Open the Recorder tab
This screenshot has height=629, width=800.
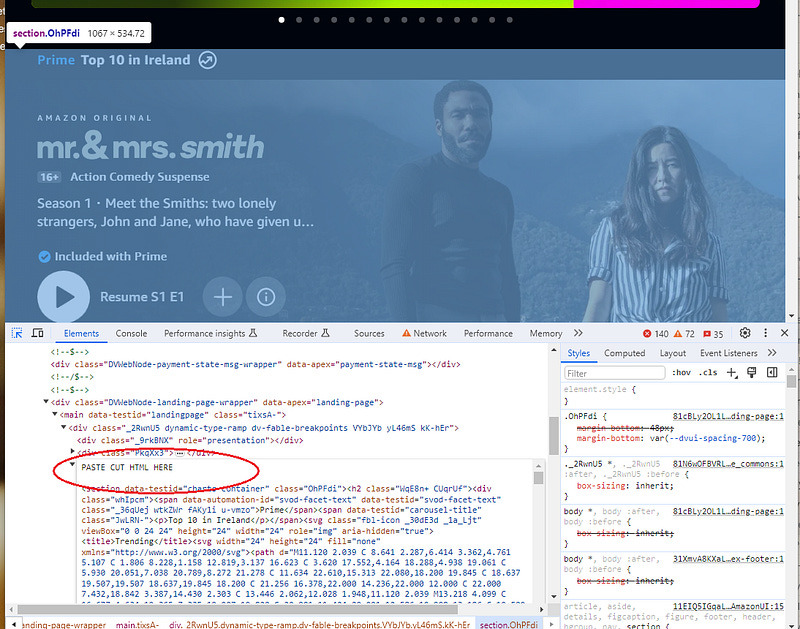tap(306, 334)
